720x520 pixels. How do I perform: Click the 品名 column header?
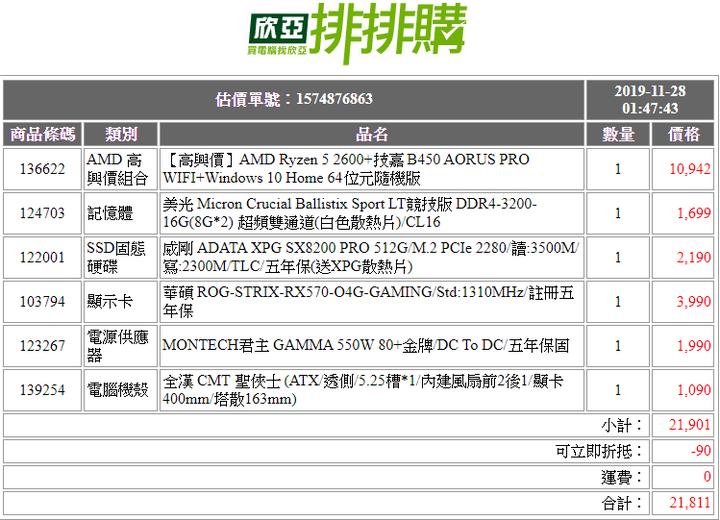click(371, 134)
